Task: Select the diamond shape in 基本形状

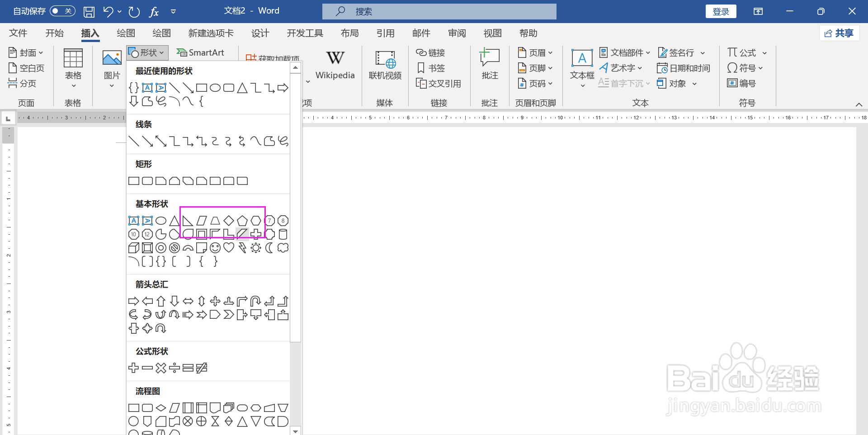Action: 229,221
